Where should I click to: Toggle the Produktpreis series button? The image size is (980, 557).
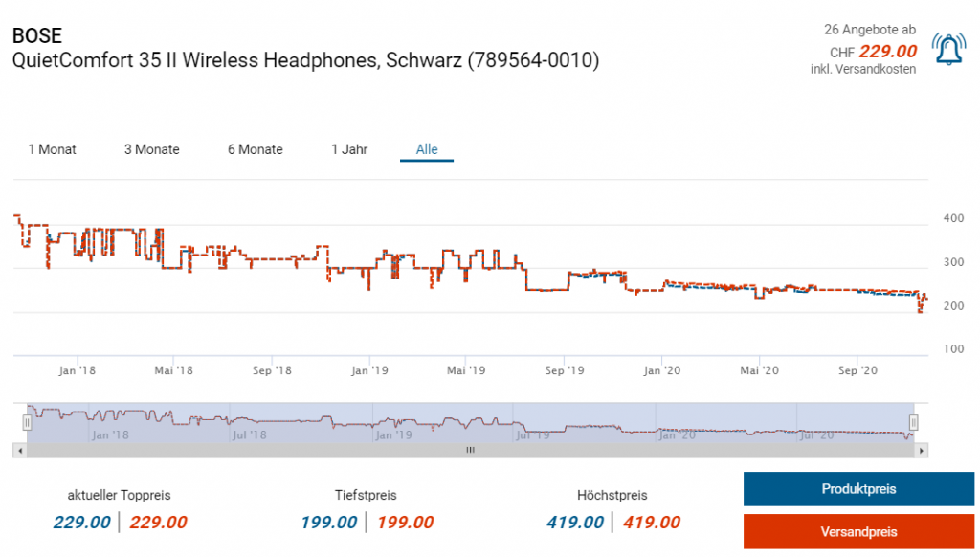[858, 489]
